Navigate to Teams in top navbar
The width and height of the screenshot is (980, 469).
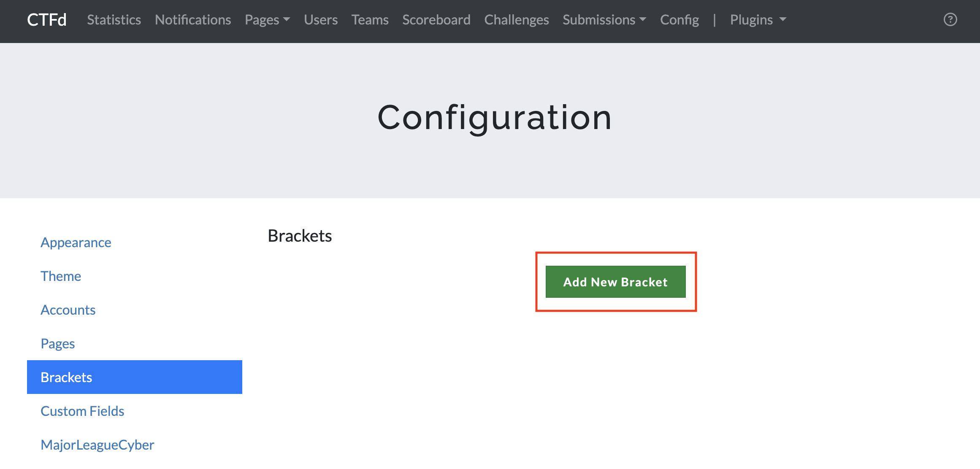click(x=370, y=20)
